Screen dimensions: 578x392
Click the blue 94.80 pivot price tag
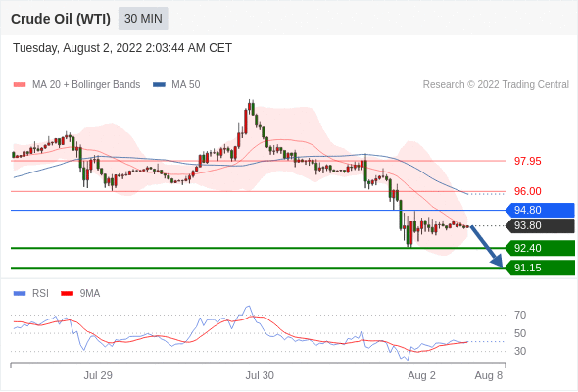(540, 210)
